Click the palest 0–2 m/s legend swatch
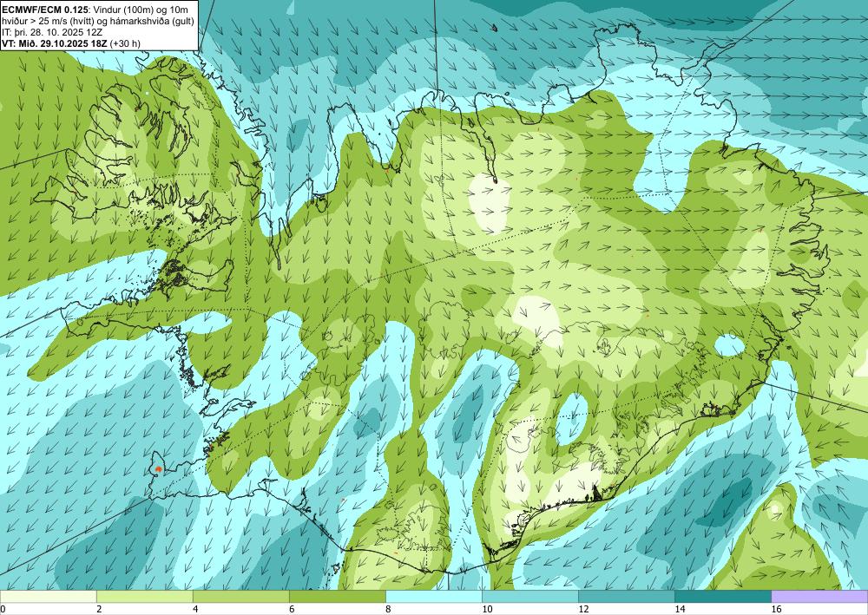This screenshot has height=615, width=868. [49, 597]
